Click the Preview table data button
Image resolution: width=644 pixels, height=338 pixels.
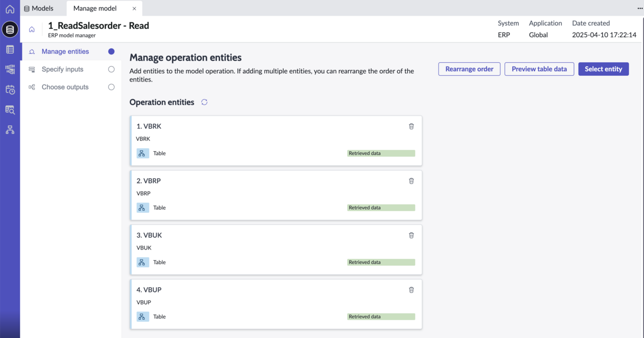click(539, 69)
